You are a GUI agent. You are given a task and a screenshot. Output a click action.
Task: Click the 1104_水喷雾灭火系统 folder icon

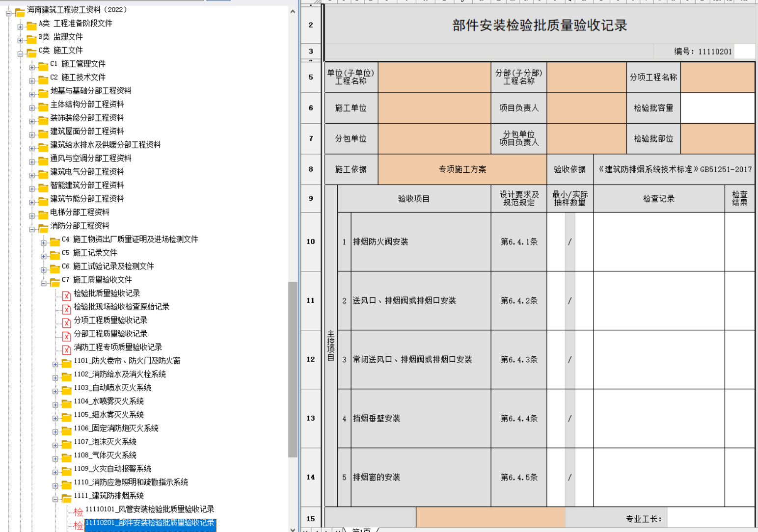tap(67, 403)
